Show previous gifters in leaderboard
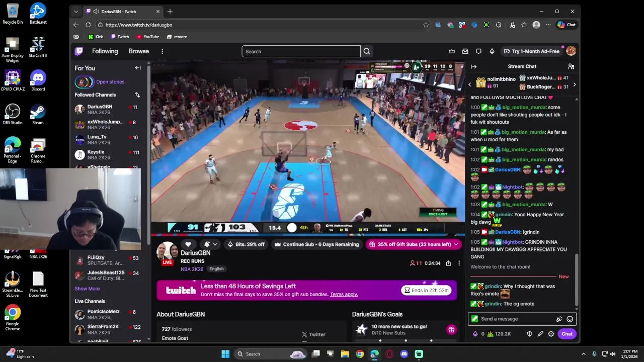 470,84
